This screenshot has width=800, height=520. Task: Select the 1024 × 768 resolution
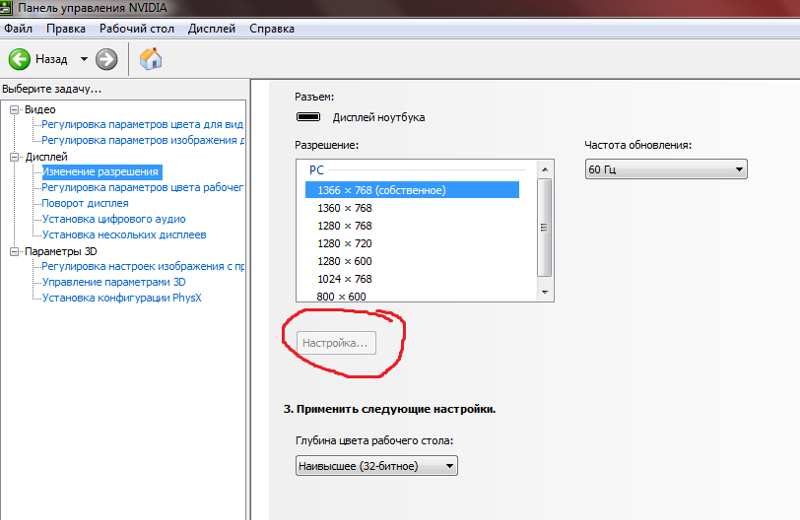[344, 279]
